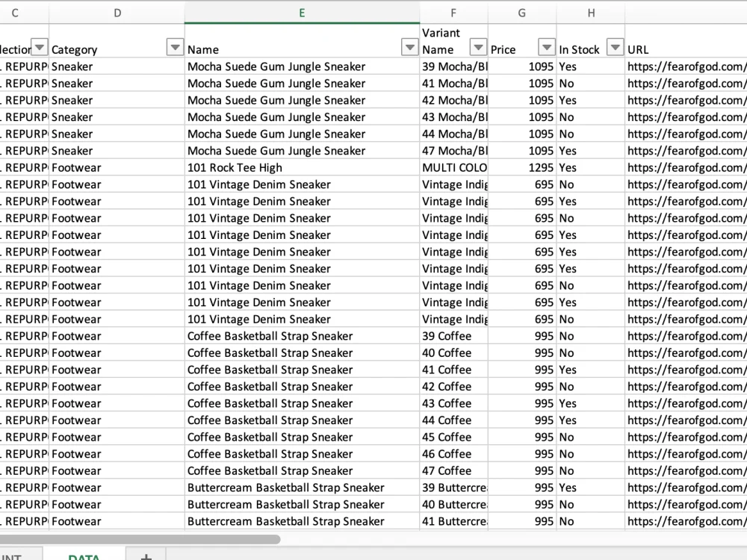
Task: Select cell '46 Coffee' variant
Action: tap(454, 454)
